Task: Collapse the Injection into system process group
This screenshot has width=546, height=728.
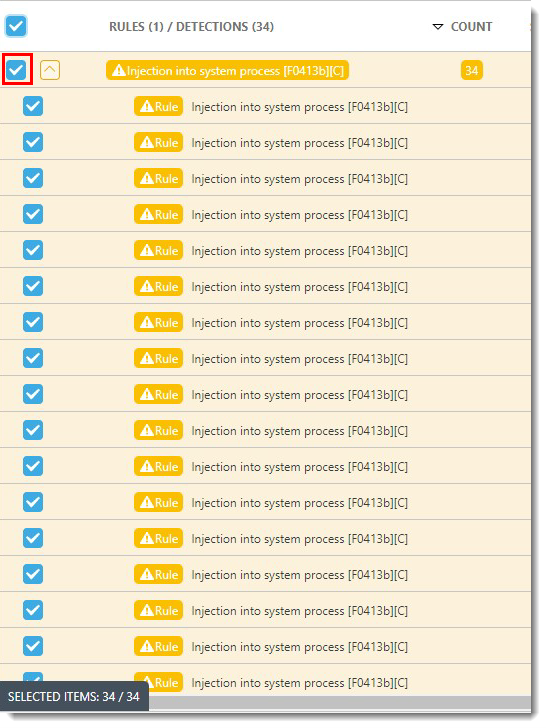Action: click(50, 70)
